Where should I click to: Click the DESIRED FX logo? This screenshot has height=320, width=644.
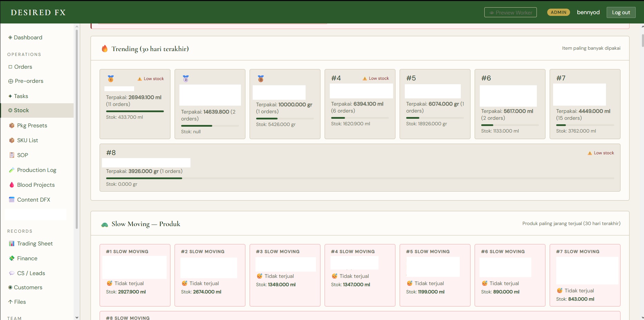(x=38, y=12)
